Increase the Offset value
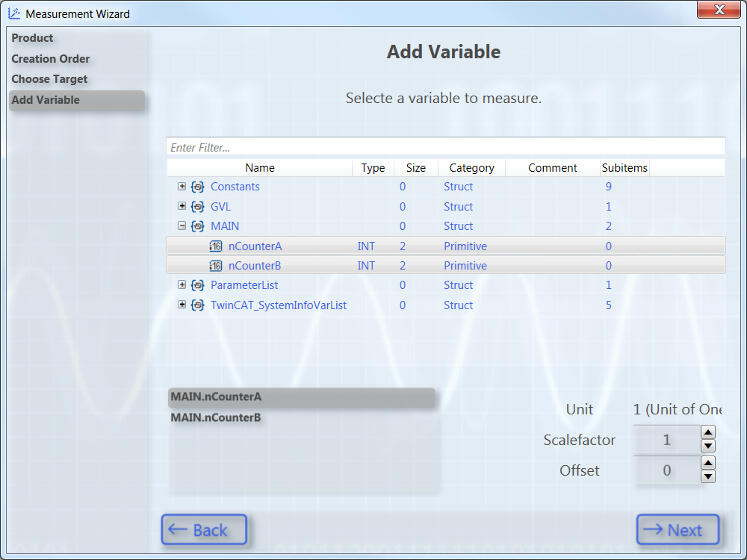Screen dimensions: 747x560 coord(708,463)
